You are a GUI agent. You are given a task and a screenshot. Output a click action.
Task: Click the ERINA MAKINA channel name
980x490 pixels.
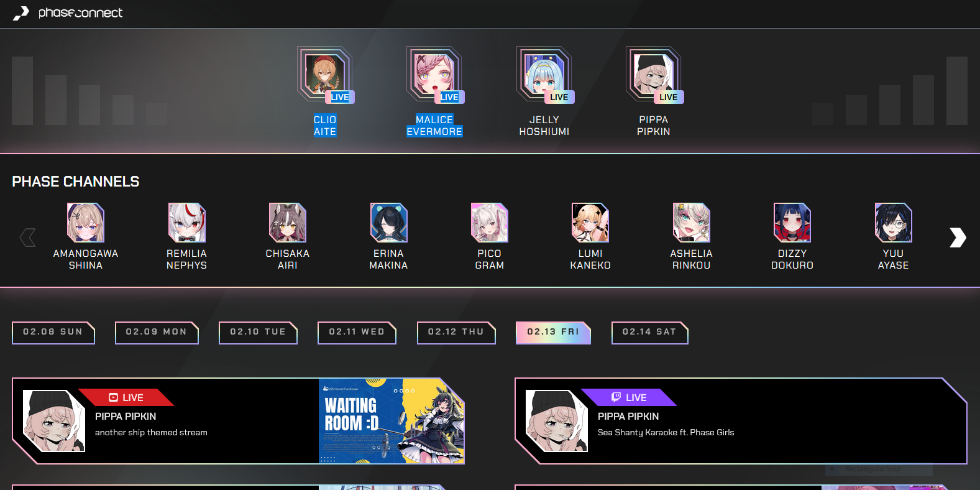click(389, 259)
